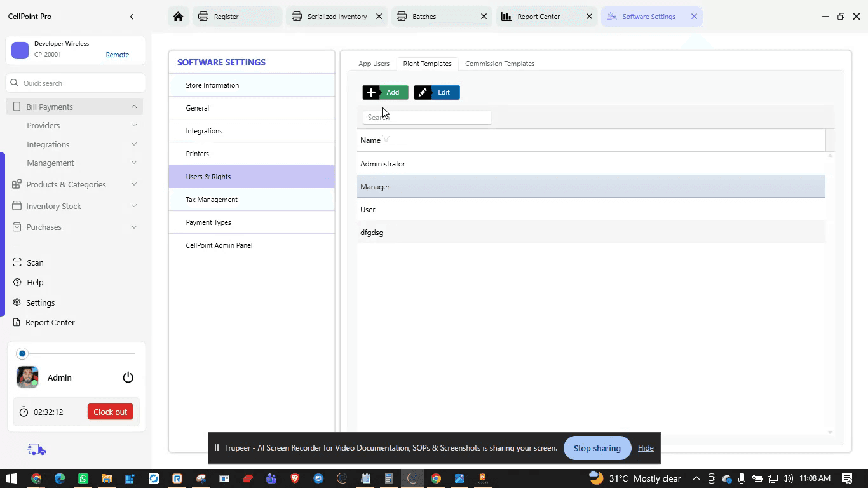Open CellPoint Admin Panel
Image resolution: width=868 pixels, height=488 pixels.
pos(252,245)
